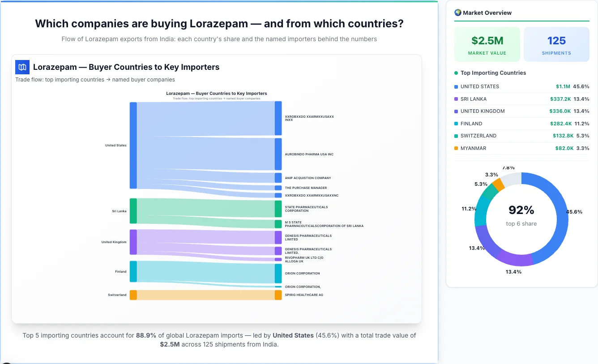Image resolution: width=598 pixels, height=364 pixels.
Task: Click the green legend square for SWITZERLAND
Action: coord(456,136)
